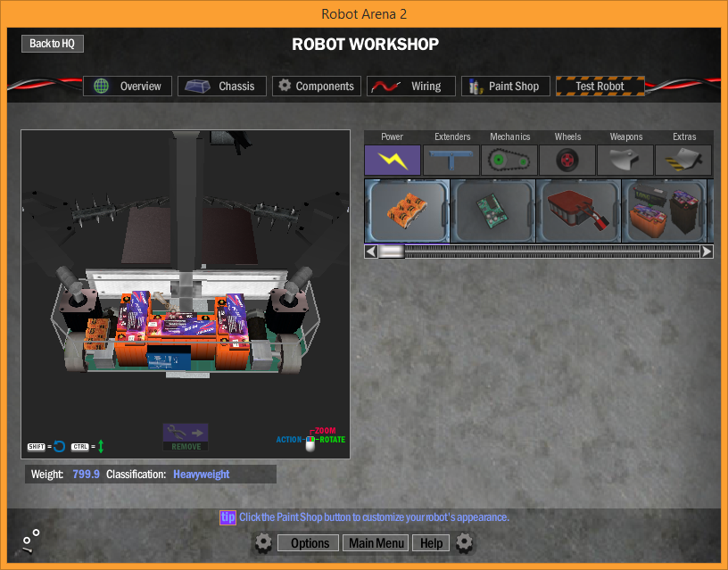
Task: Click the Back to HQ button
Action: pos(53,44)
